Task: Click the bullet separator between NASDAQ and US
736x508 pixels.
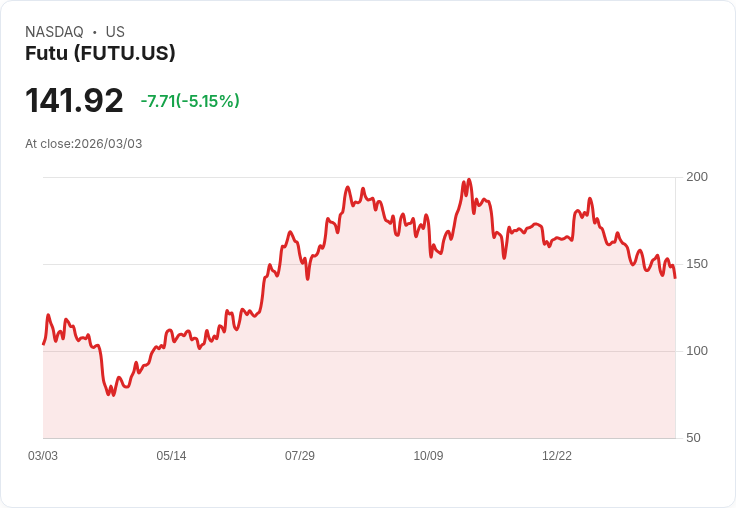Action: (95, 32)
